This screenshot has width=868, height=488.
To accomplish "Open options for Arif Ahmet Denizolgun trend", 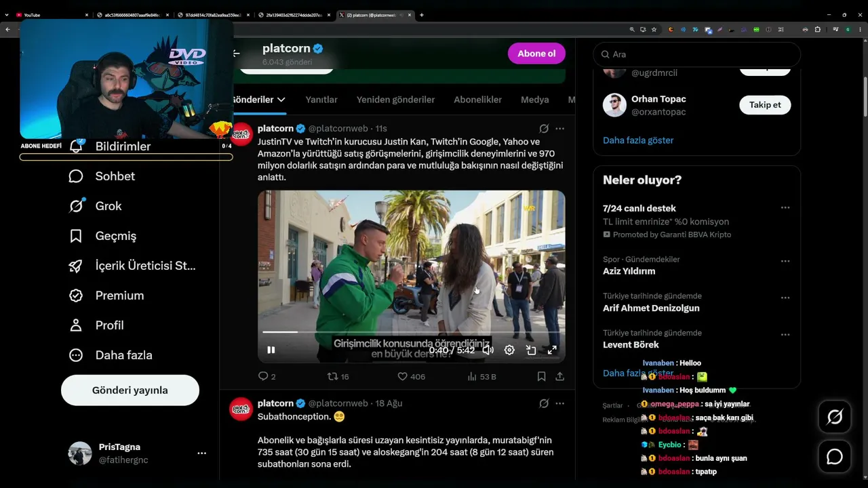I will (785, 298).
